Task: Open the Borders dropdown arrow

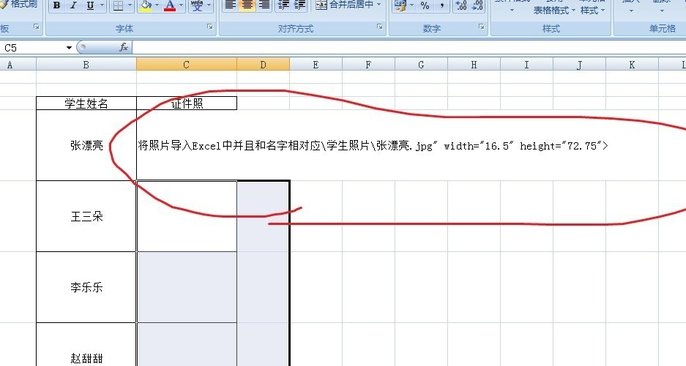Action: tap(130, 6)
